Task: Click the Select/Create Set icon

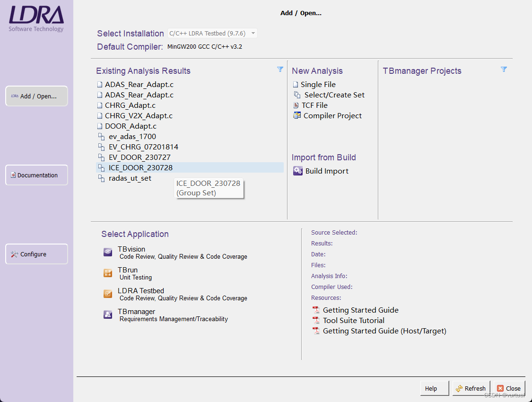Action: (x=297, y=95)
